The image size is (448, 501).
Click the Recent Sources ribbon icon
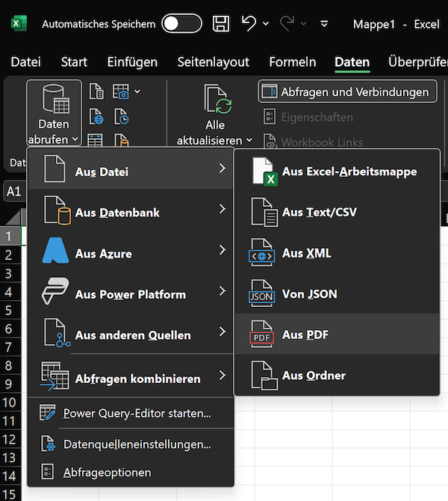click(122, 116)
